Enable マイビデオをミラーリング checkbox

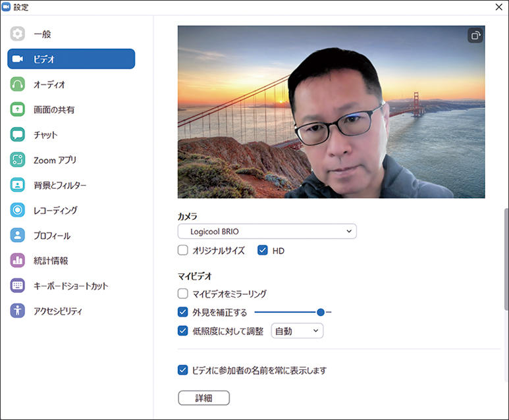(183, 294)
